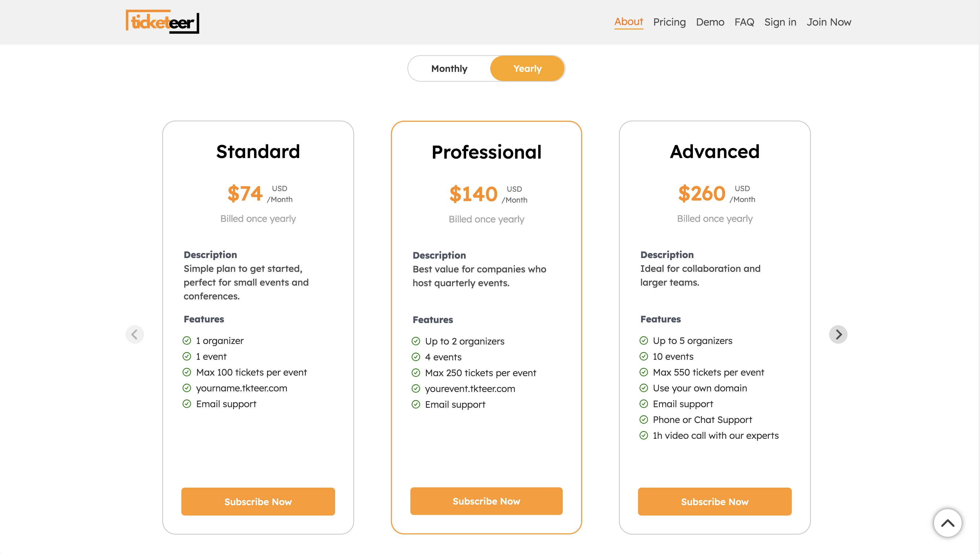
Task: Subscribe to the Advanced plan
Action: click(714, 501)
